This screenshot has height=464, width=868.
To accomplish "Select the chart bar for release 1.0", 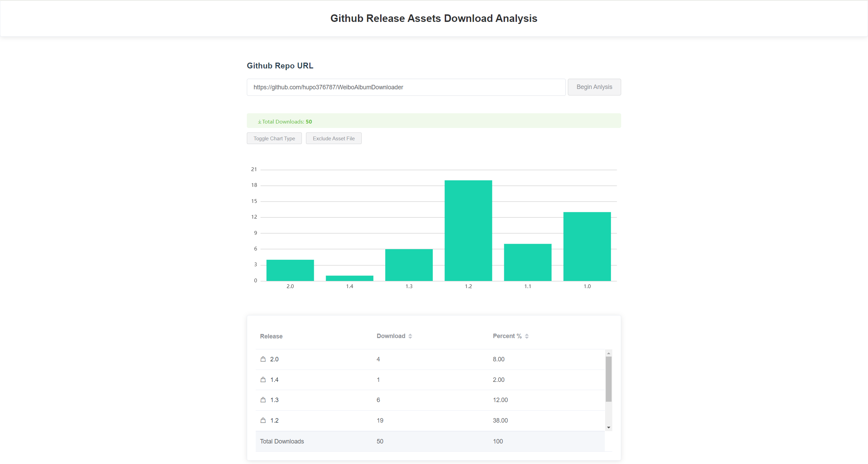I will click(x=587, y=246).
